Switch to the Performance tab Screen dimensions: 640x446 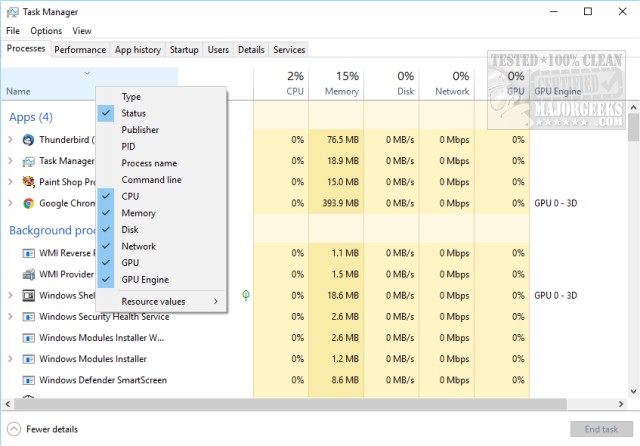point(80,49)
